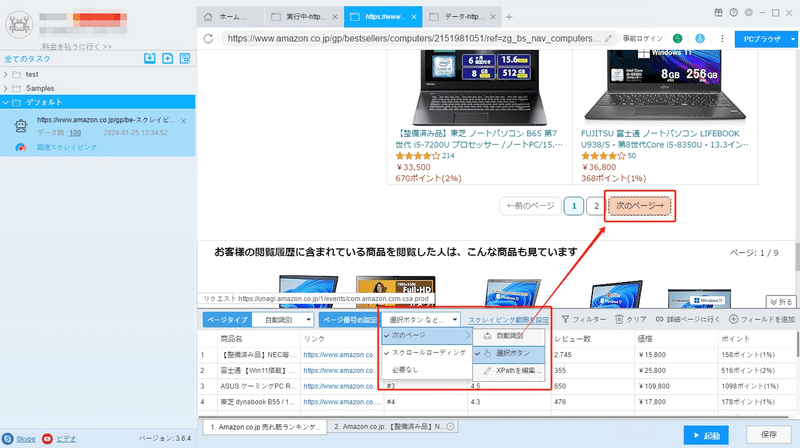Screen dimensions: 800x448
Task: Click the search tasks icon
Action: tap(185, 58)
